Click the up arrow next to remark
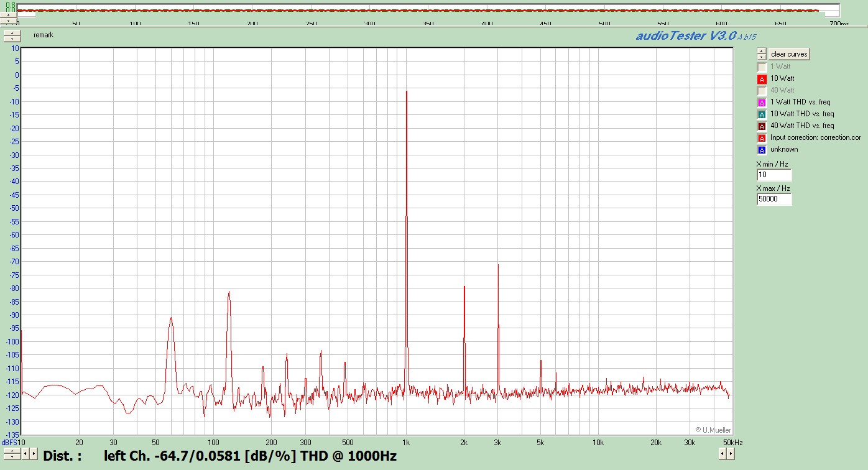The width and height of the screenshot is (868, 470). 12,33
